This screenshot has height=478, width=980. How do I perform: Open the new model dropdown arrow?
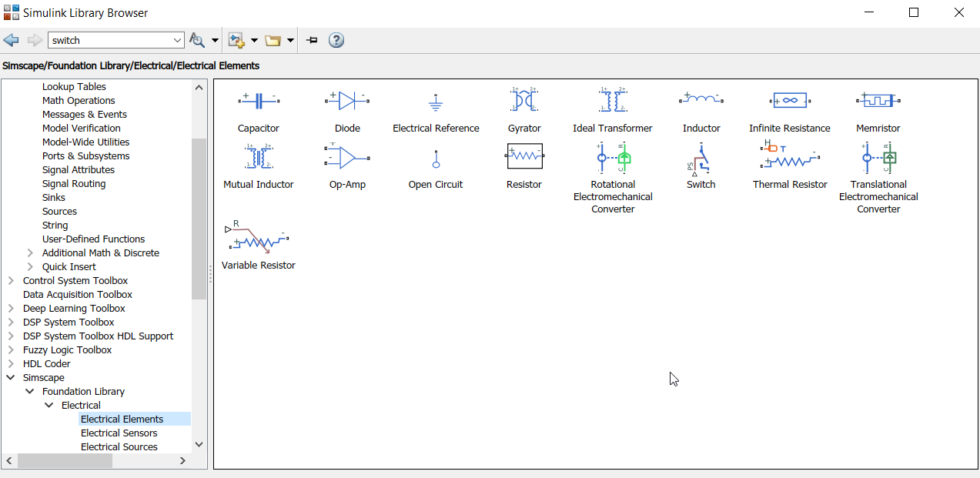254,40
